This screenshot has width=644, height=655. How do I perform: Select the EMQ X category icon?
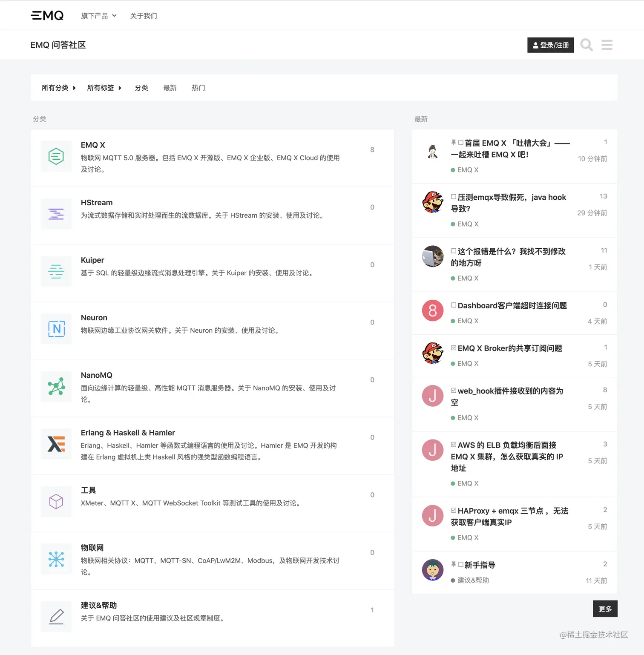pos(56,156)
